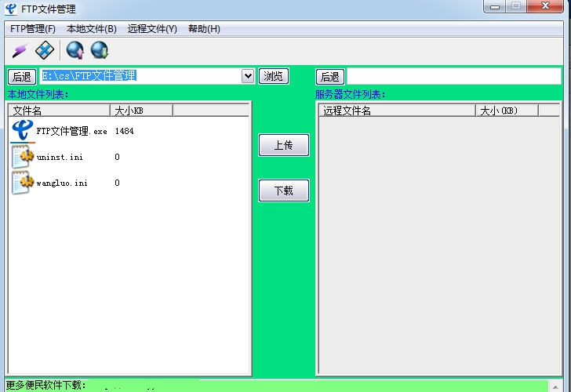
Task: Click the 大小KB column header
Action: (x=141, y=111)
